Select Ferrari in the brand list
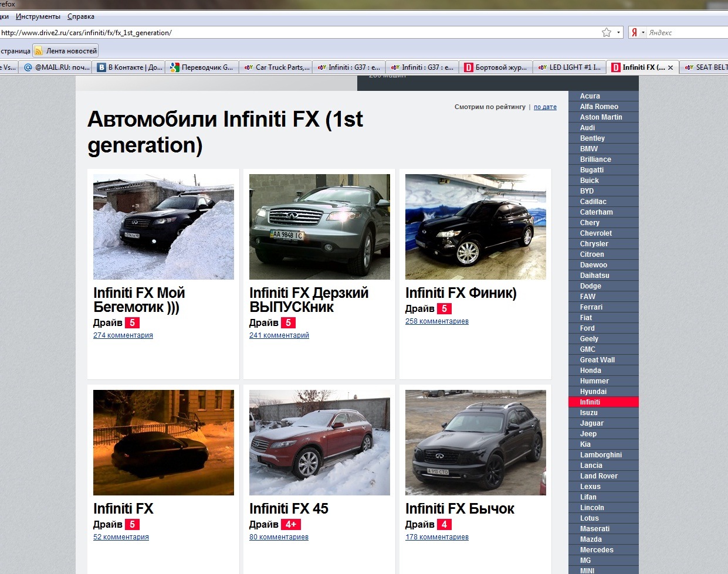 click(x=604, y=307)
